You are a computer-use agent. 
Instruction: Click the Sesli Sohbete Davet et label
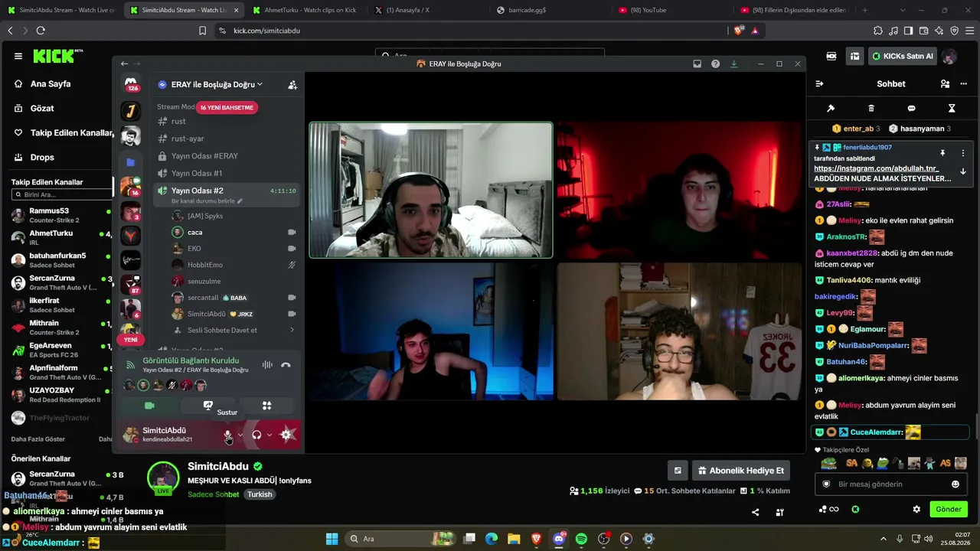coord(222,331)
